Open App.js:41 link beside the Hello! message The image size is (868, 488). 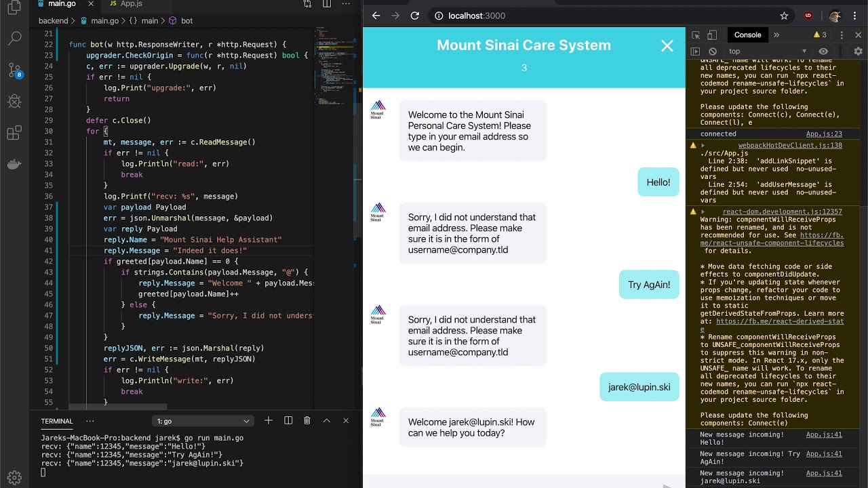[x=824, y=435]
